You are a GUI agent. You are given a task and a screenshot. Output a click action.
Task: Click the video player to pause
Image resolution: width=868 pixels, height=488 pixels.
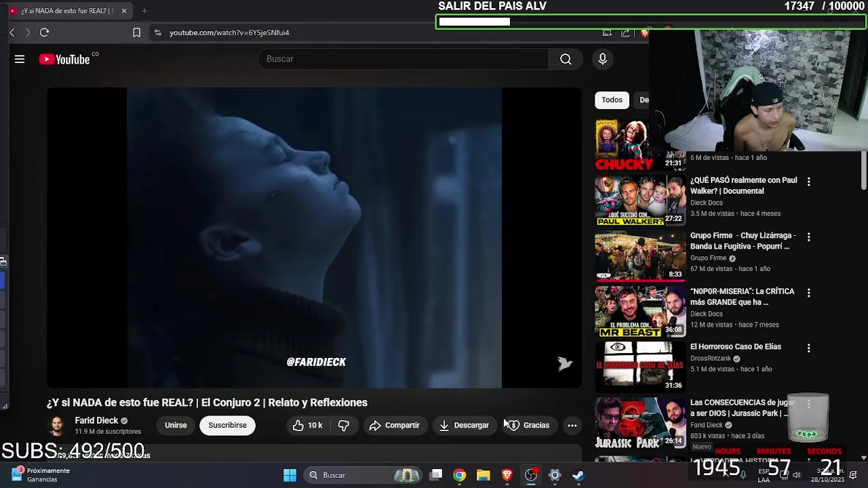pyautogui.click(x=314, y=237)
